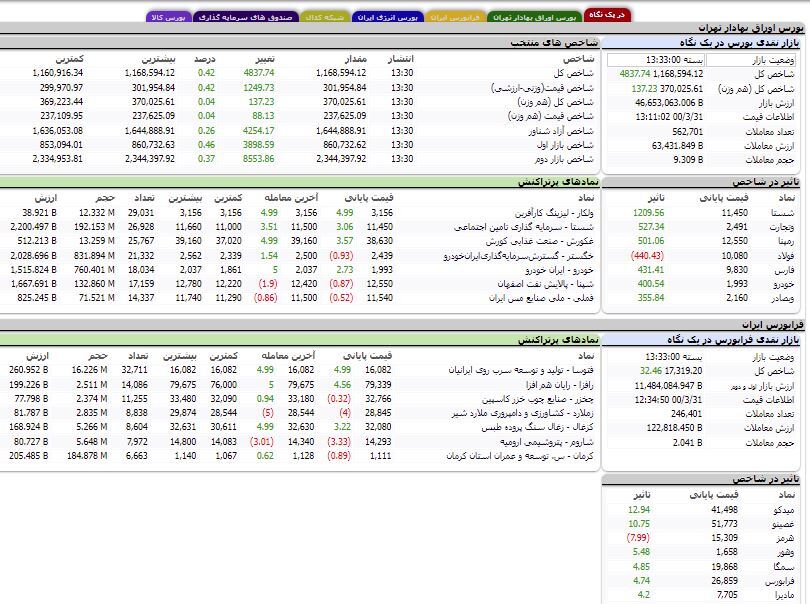Select 'هرمز' in Farabourse impact table
The width and height of the screenshot is (810, 604).
coord(786,538)
